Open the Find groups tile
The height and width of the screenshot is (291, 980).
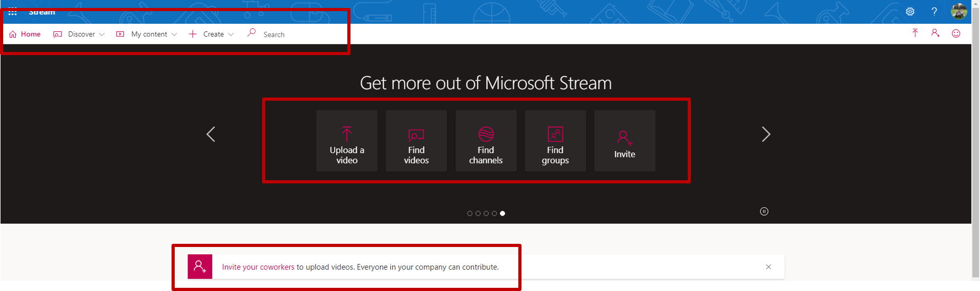coord(555,141)
